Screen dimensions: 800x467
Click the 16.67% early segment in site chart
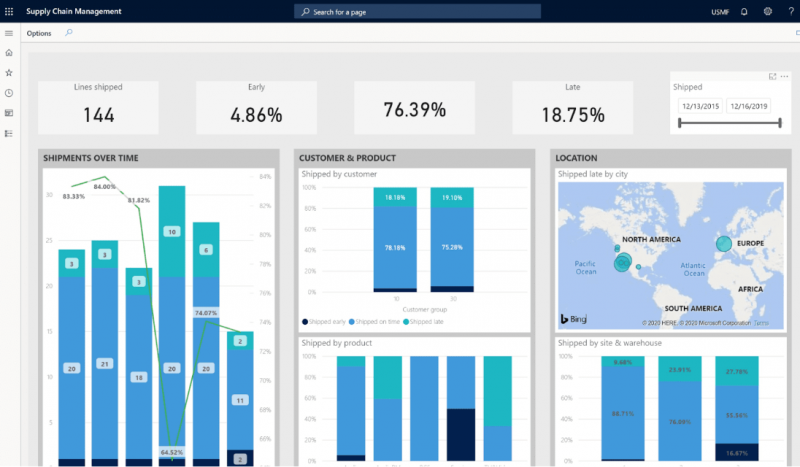coord(737,452)
